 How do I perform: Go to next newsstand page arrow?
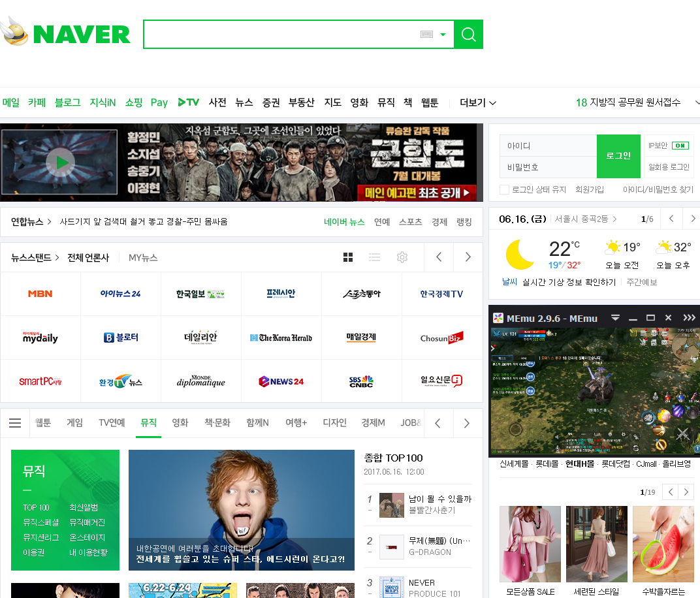coord(468,257)
